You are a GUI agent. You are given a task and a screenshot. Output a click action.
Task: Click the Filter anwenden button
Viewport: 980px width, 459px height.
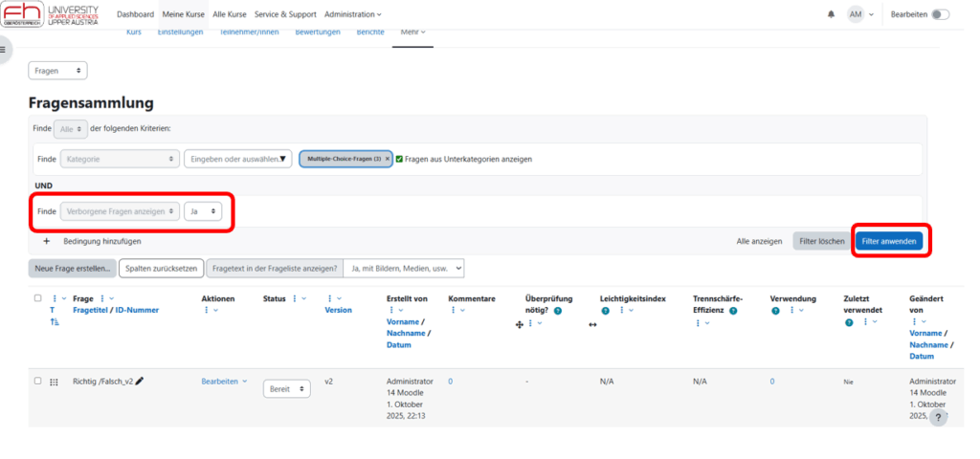click(x=889, y=242)
